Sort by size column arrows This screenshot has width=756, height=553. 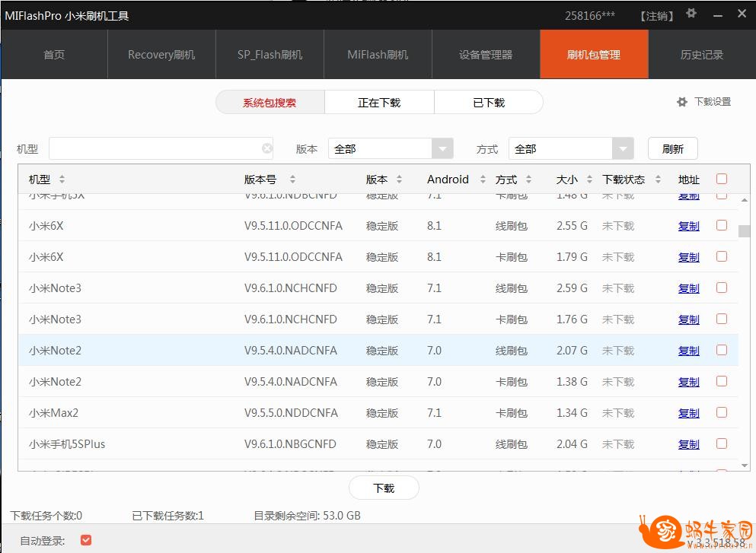(x=589, y=180)
